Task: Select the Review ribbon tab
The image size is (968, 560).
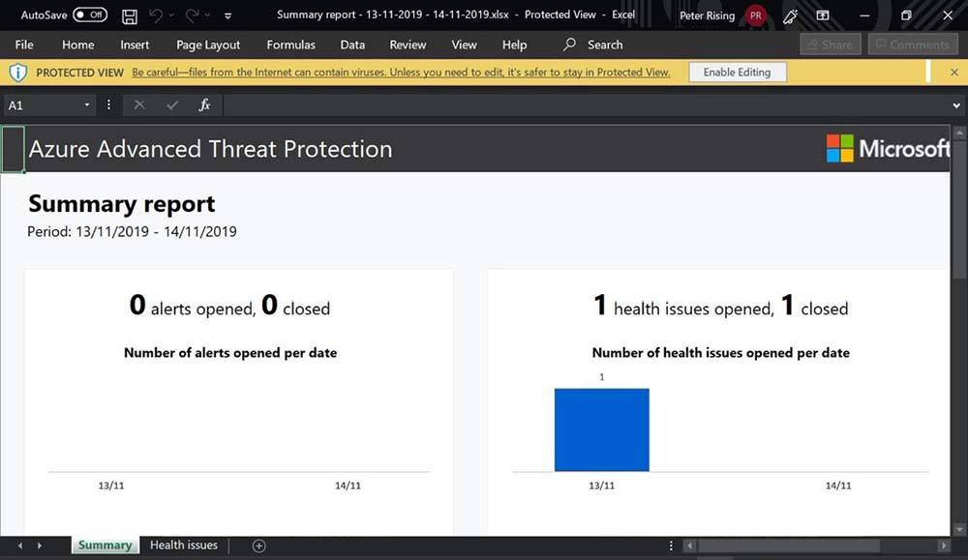Action: [x=408, y=44]
